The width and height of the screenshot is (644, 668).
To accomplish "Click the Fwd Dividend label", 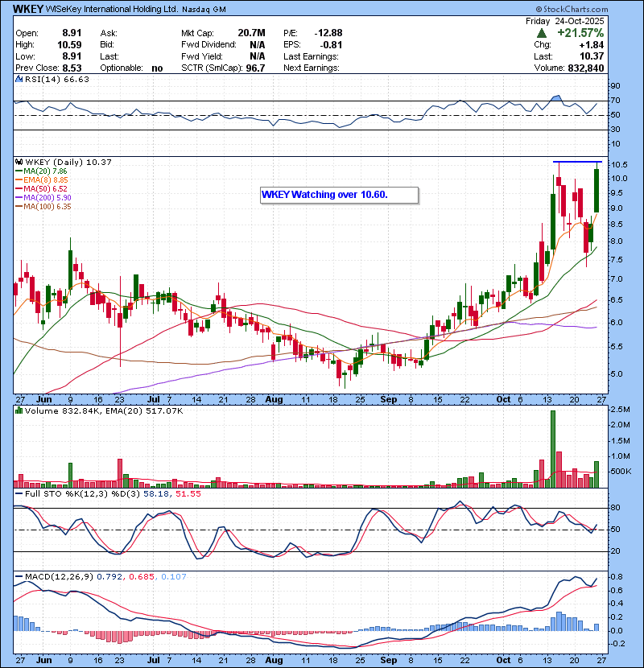I will pos(208,45).
